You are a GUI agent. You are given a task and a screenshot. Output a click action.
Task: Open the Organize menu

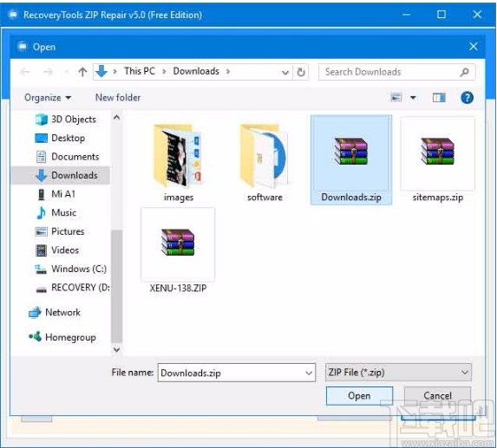(x=48, y=98)
